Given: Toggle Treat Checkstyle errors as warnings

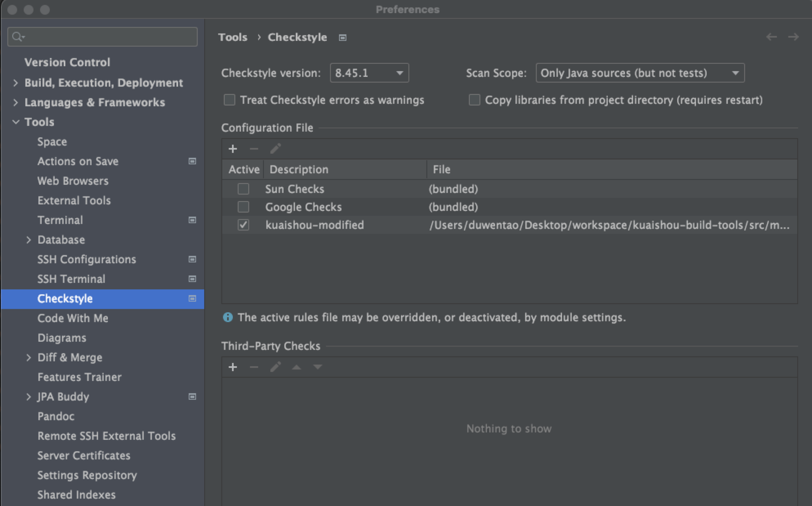Looking at the screenshot, I should (230, 100).
